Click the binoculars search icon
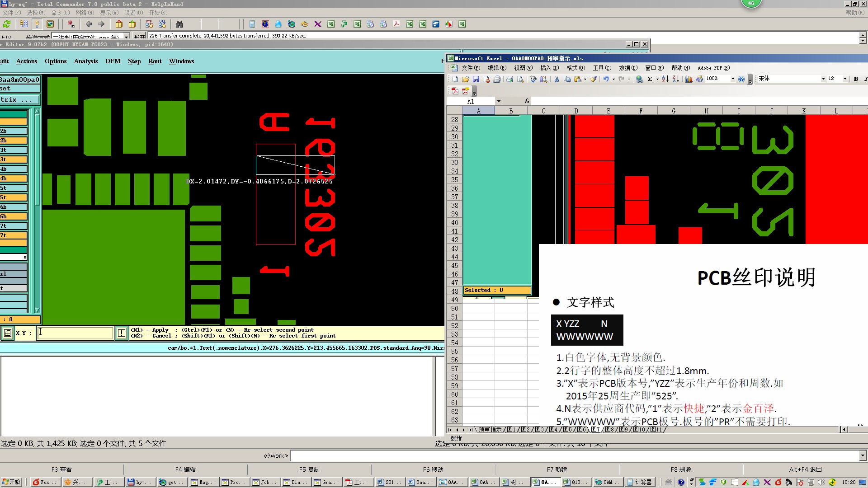 point(179,24)
